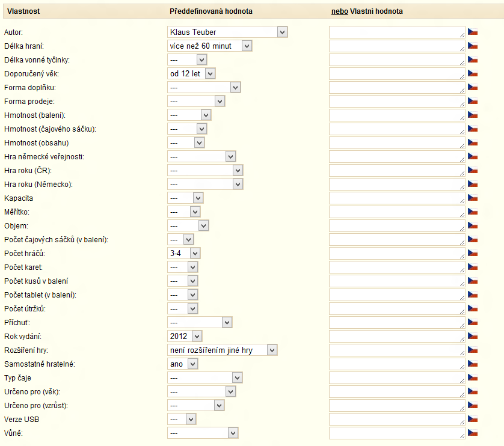This screenshot has height=446, width=504.
Task: Click the Rozšíření hry label
Action: click(x=26, y=350)
